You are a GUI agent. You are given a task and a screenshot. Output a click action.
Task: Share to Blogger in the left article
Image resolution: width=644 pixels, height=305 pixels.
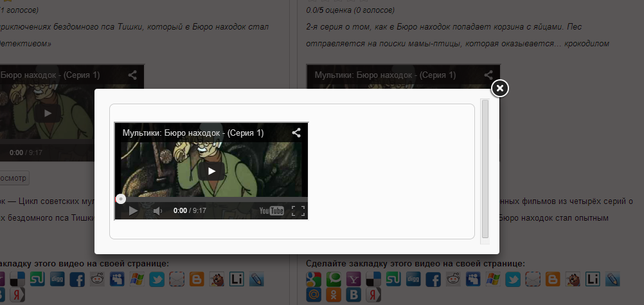(x=197, y=279)
